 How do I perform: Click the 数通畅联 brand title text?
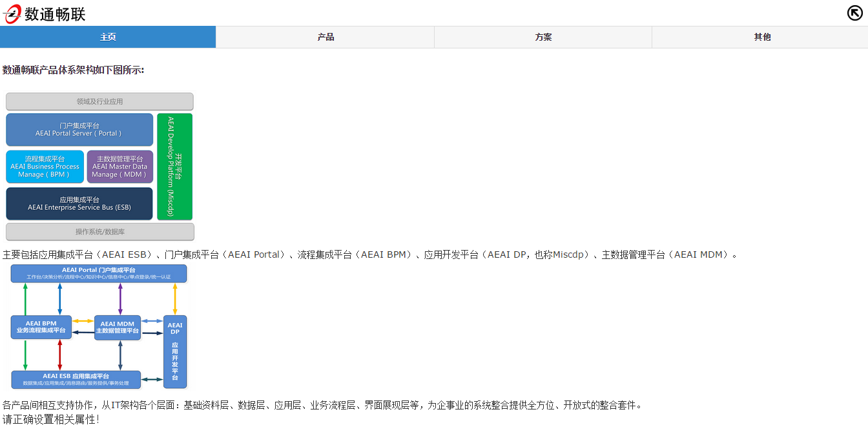pos(55,14)
